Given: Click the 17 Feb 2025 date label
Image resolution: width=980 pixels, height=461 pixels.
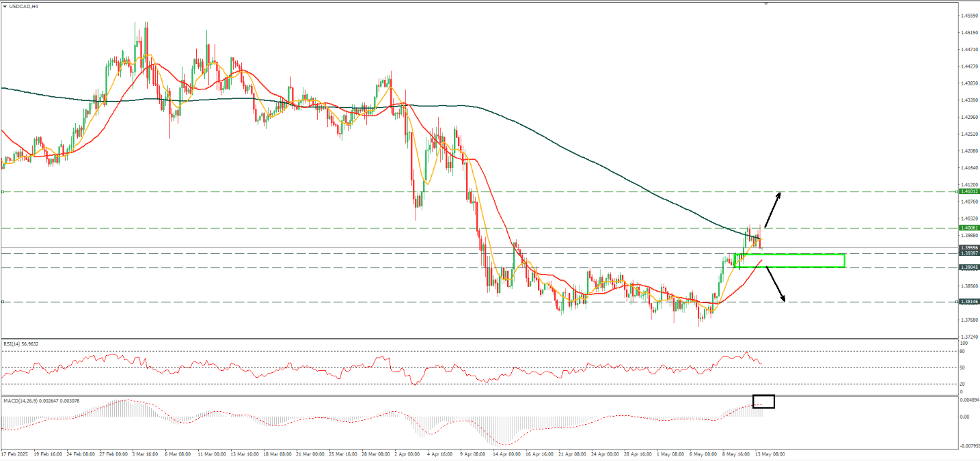Looking at the screenshot, I should pyautogui.click(x=13, y=453).
